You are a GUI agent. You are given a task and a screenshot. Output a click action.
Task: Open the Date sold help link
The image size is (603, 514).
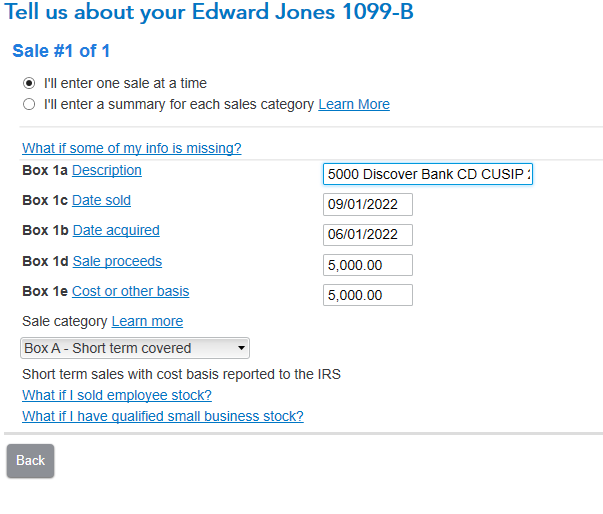(102, 200)
